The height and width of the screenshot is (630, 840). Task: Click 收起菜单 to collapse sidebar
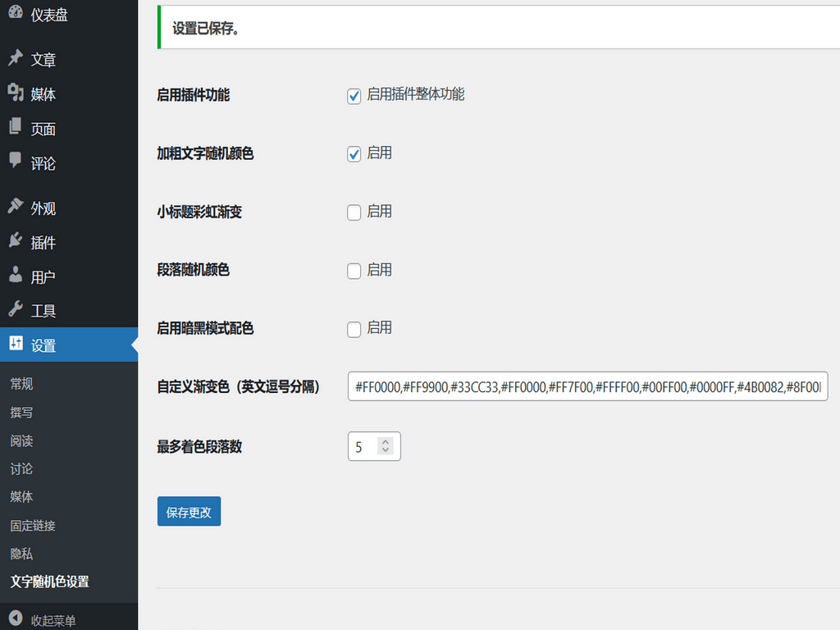pos(53,620)
